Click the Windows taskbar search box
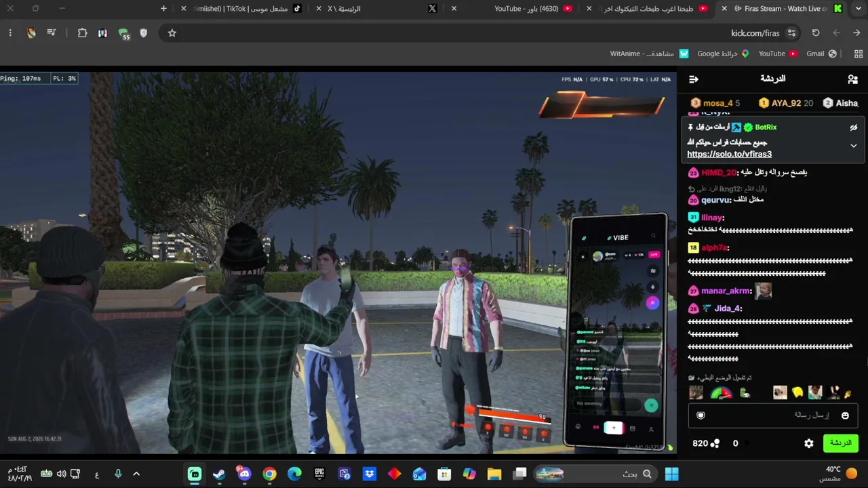868x488 pixels. 596,474
